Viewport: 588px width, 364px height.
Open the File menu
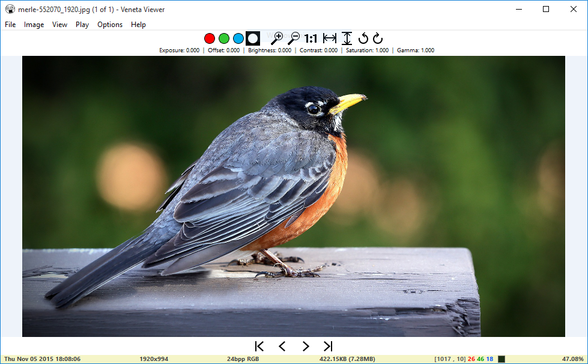pyautogui.click(x=10, y=25)
